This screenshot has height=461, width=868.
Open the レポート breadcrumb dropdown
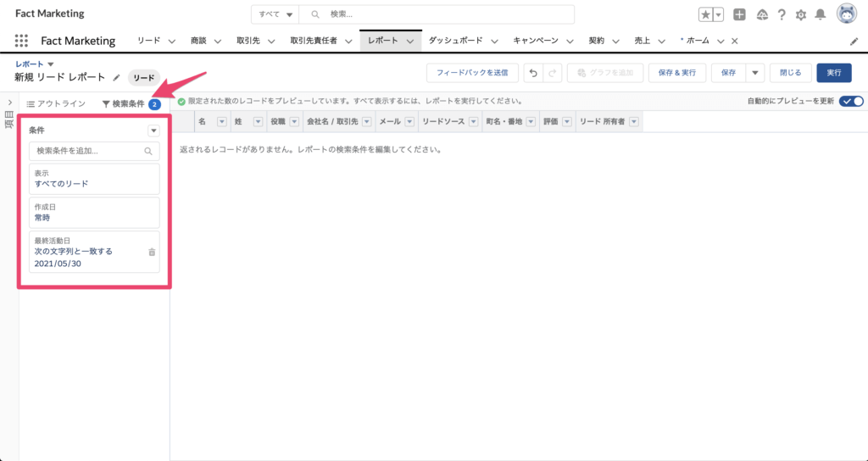[x=51, y=64]
